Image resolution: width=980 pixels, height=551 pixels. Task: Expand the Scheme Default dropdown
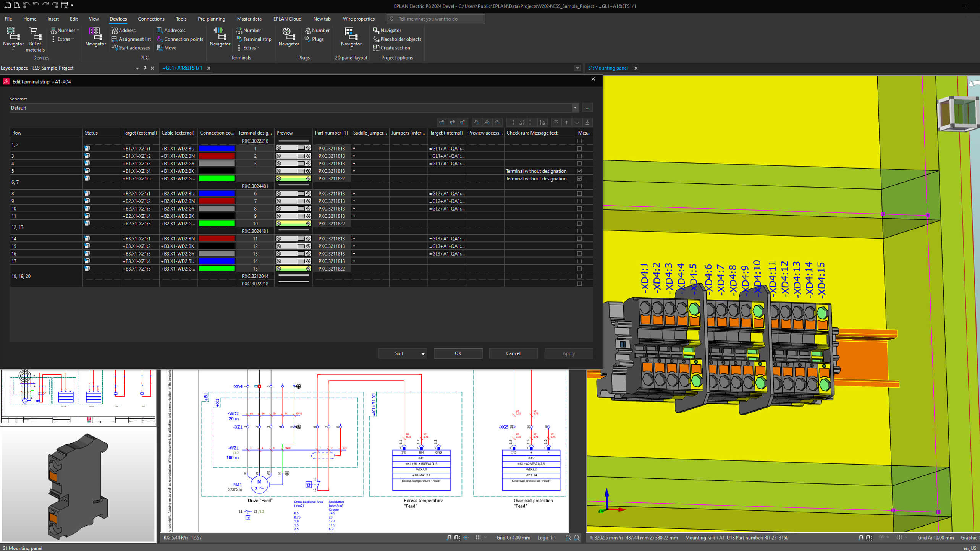pos(575,108)
